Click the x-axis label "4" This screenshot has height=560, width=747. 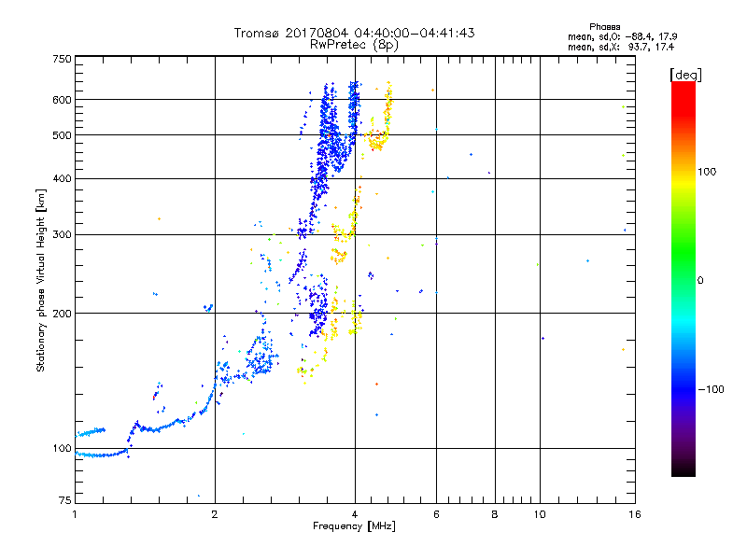click(x=355, y=514)
